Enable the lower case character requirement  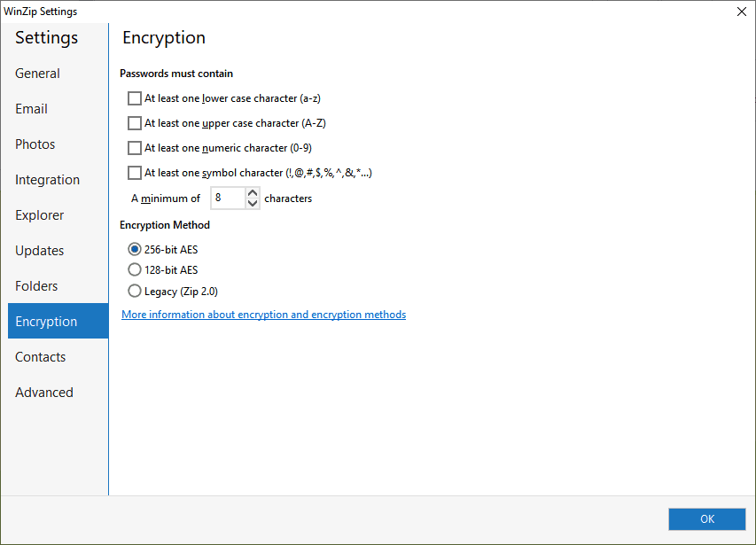135,98
